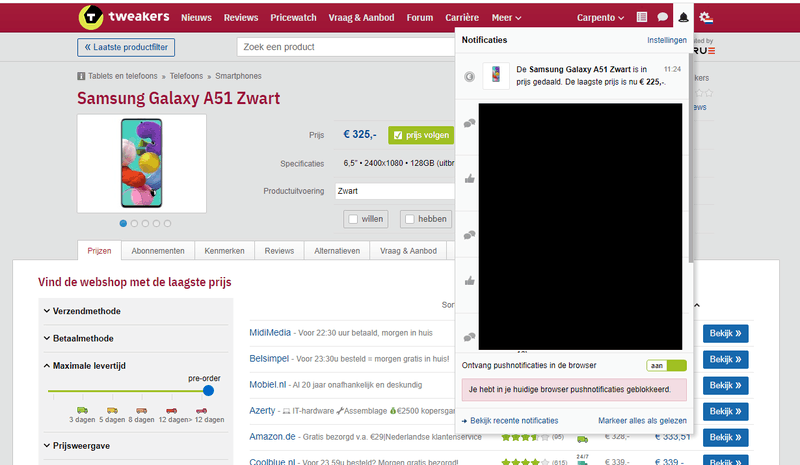
Task: Open the Tweakers logo homepage
Action: [x=124, y=17]
